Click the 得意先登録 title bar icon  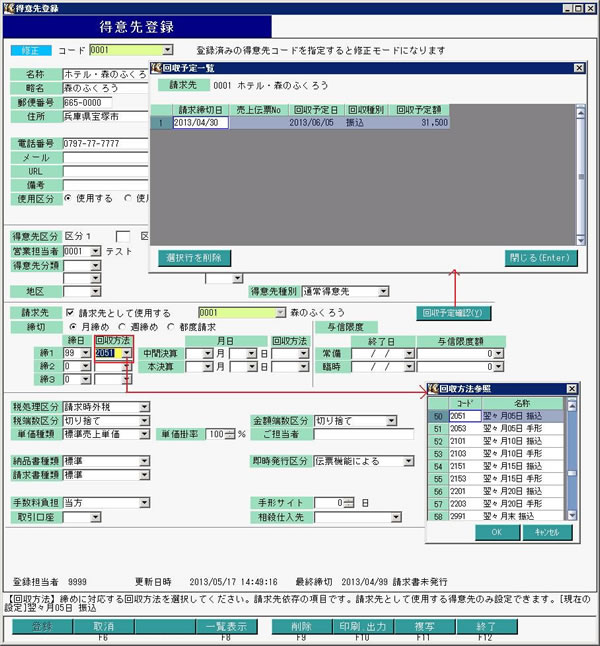coord(9,8)
